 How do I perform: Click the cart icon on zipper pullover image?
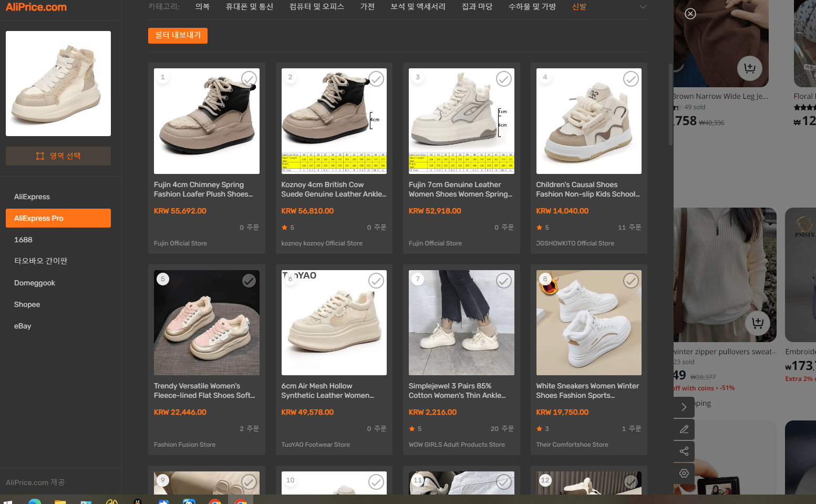tap(758, 323)
